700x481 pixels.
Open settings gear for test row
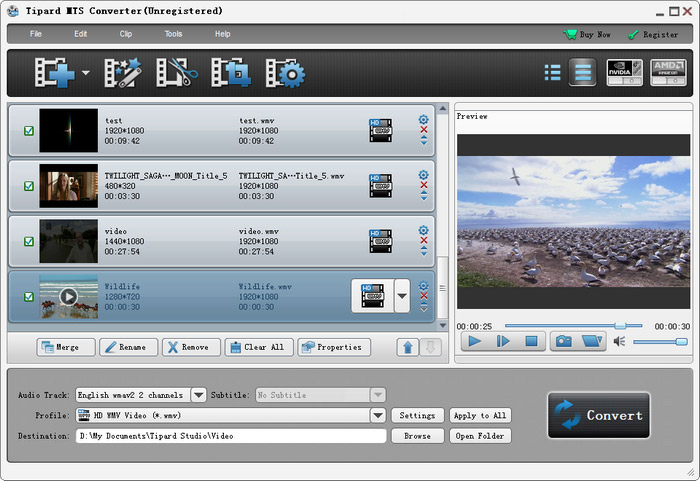[x=423, y=119]
